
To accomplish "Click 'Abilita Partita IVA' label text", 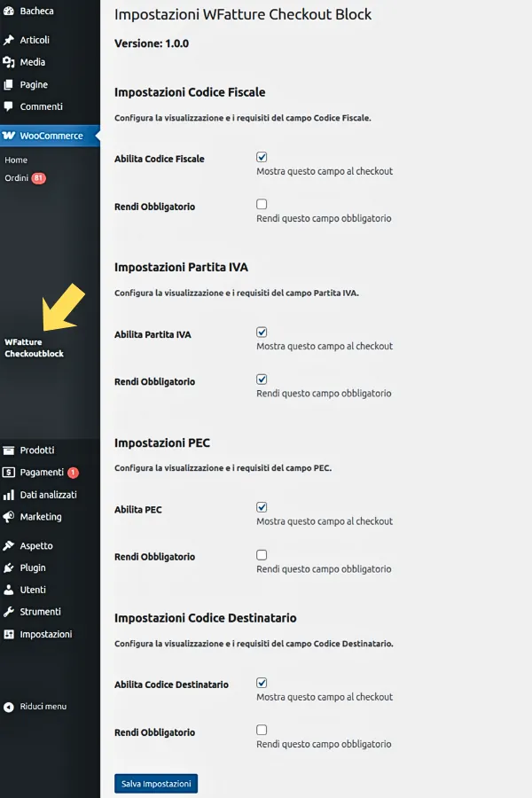I will tap(153, 334).
